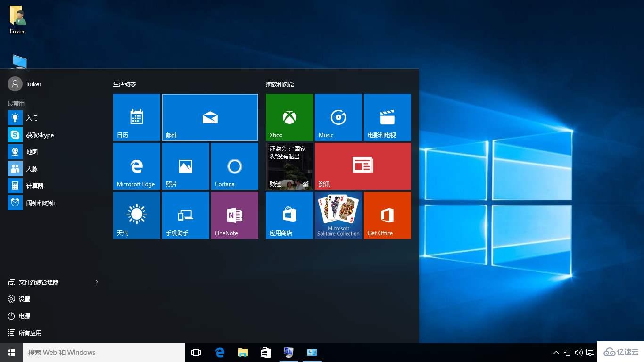
Task: Open 获取Skype from most used list
Action: [x=40, y=135]
